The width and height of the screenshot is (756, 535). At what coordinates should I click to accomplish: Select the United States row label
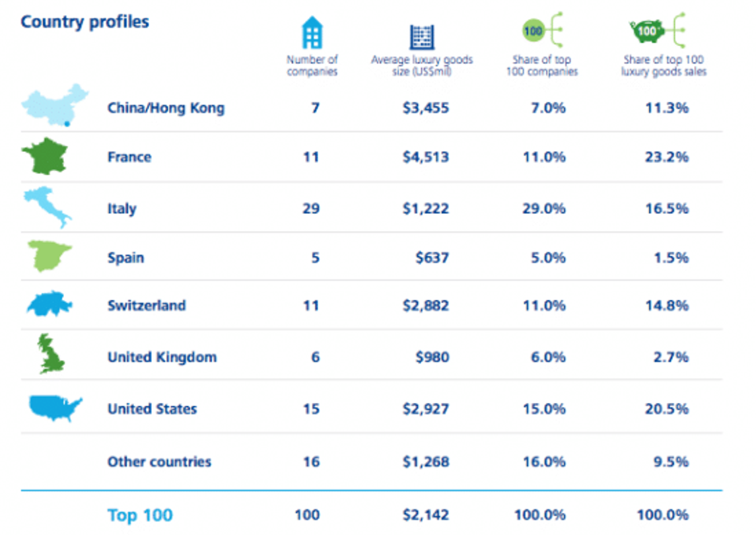(152, 409)
